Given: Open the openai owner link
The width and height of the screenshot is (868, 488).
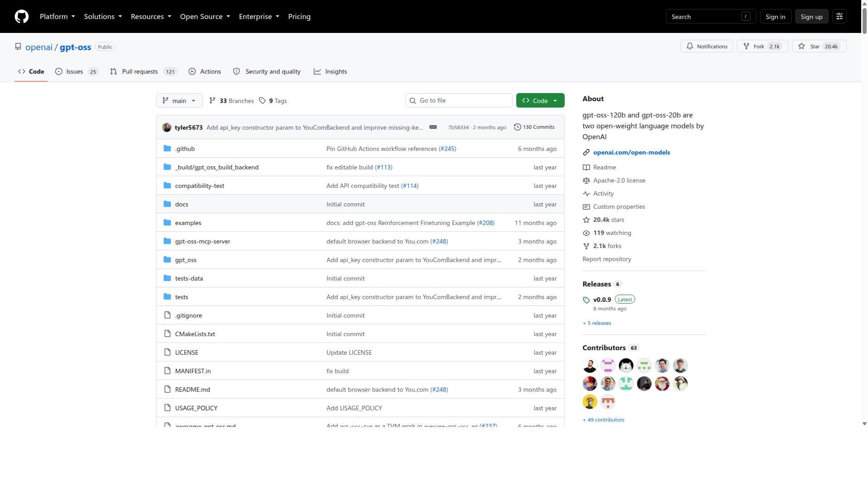Looking at the screenshot, I should point(39,47).
